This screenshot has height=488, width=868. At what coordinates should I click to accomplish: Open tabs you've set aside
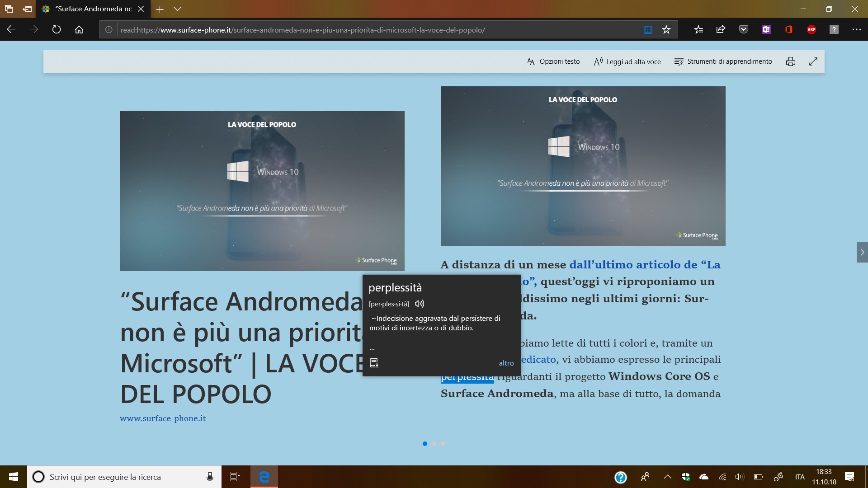tap(9, 9)
